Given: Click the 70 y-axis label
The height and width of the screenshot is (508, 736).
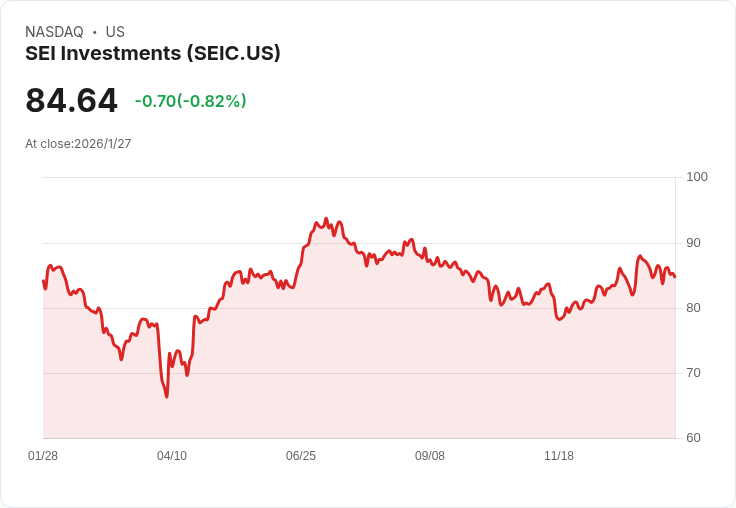Looking at the screenshot, I should tap(693, 373).
